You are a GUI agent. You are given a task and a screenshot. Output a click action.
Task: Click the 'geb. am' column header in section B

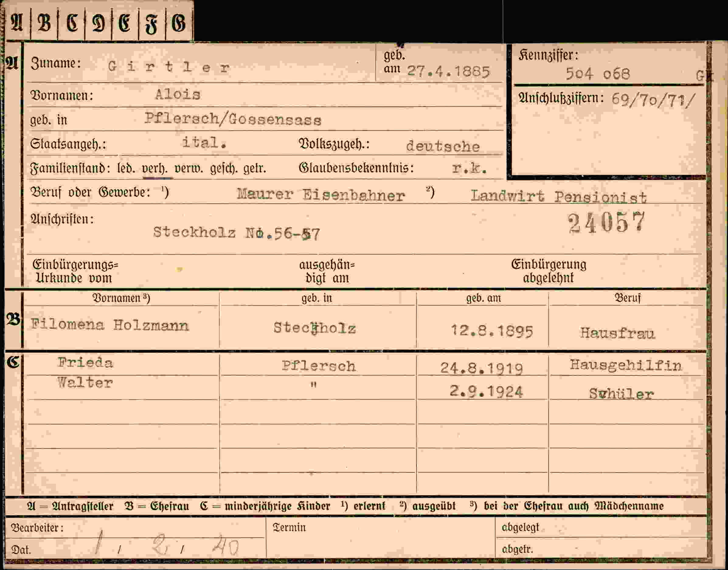[484, 298]
